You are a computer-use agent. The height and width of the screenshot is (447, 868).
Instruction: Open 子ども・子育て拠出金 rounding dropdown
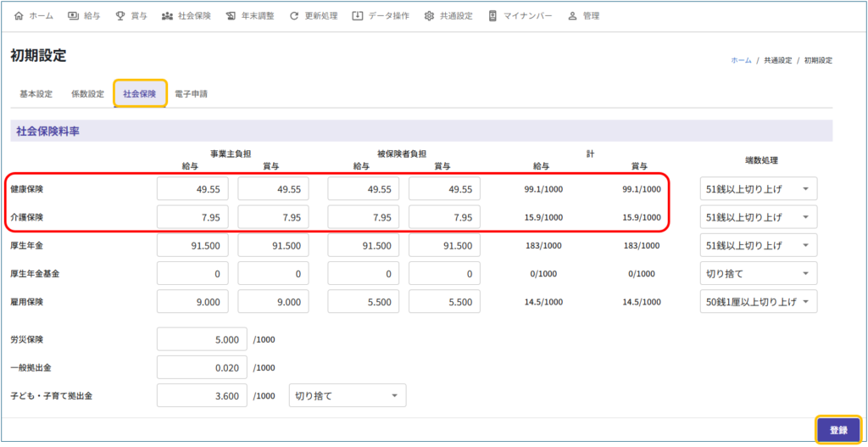tap(347, 396)
